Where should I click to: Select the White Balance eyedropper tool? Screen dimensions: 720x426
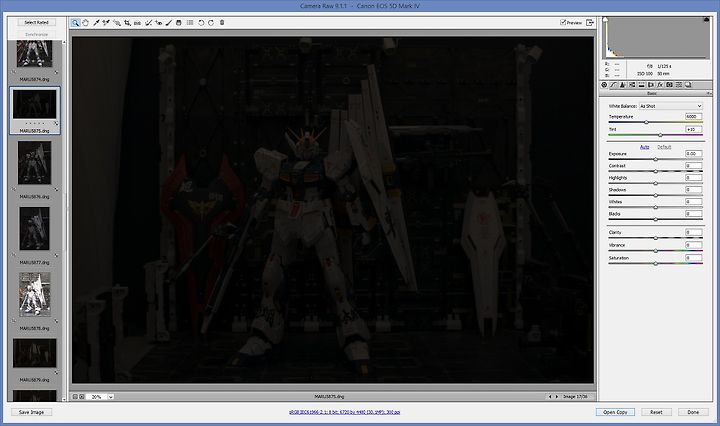96,22
